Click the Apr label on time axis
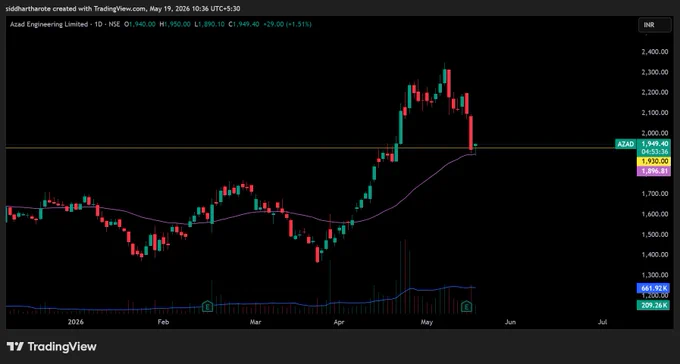This screenshot has width=680, height=364. click(339, 322)
